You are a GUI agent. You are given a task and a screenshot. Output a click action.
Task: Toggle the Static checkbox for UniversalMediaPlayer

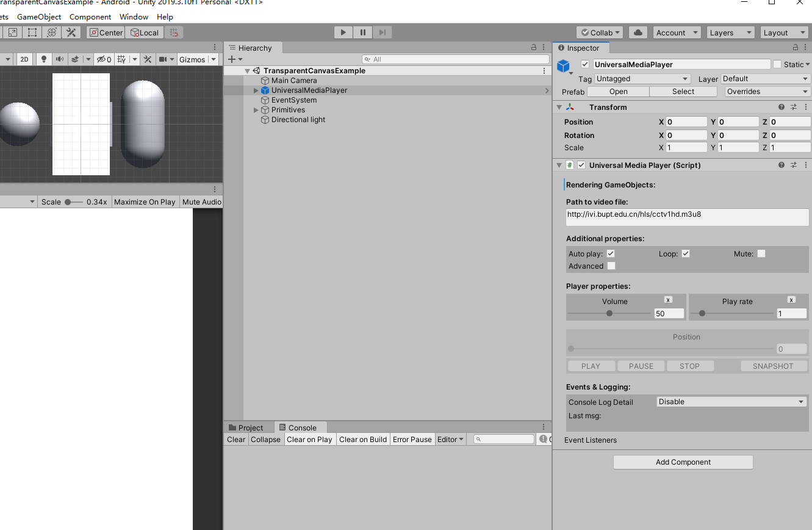pyautogui.click(x=777, y=64)
